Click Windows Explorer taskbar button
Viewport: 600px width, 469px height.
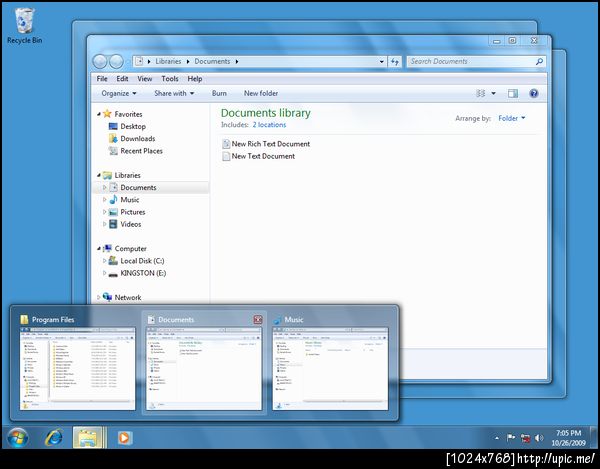point(88,438)
